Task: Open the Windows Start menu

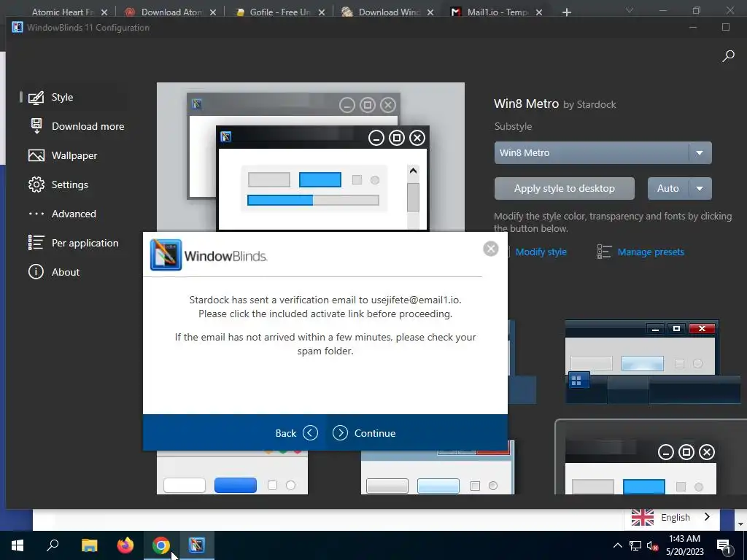Action: [18, 545]
